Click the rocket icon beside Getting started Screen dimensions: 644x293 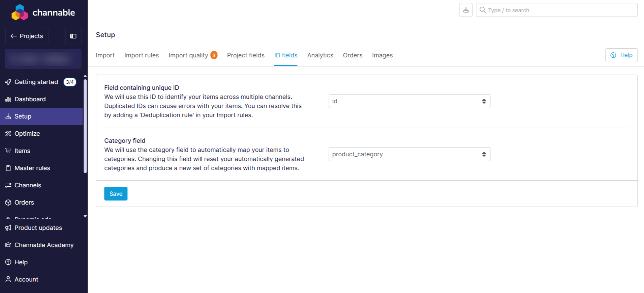click(8, 82)
